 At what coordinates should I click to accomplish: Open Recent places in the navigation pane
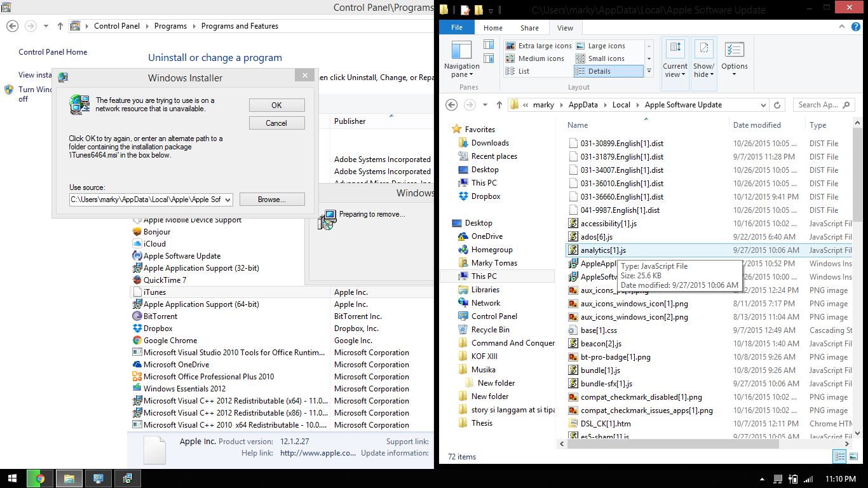[x=494, y=156]
